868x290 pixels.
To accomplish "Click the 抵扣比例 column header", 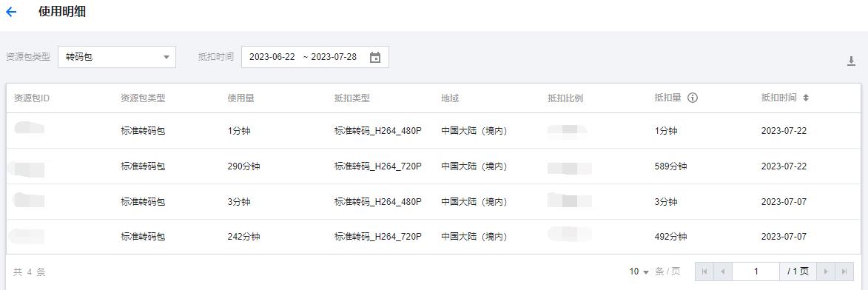I will click(x=565, y=98).
